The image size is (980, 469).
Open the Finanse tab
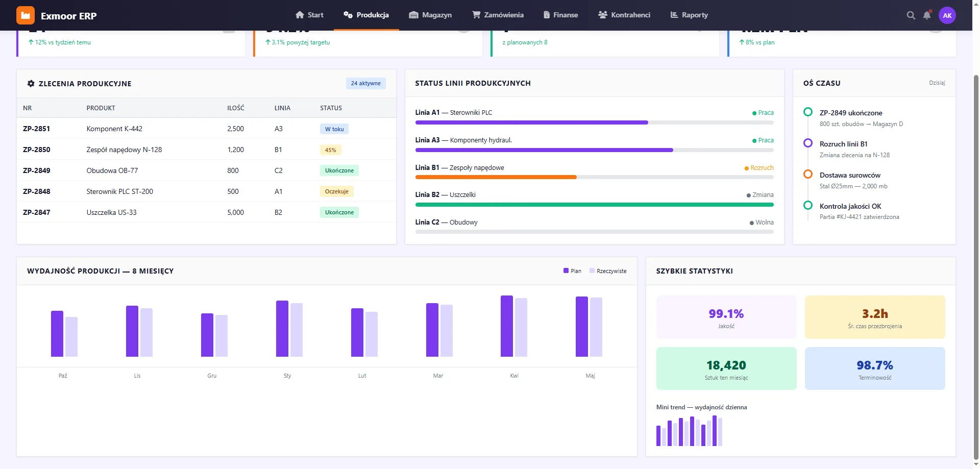tap(560, 15)
